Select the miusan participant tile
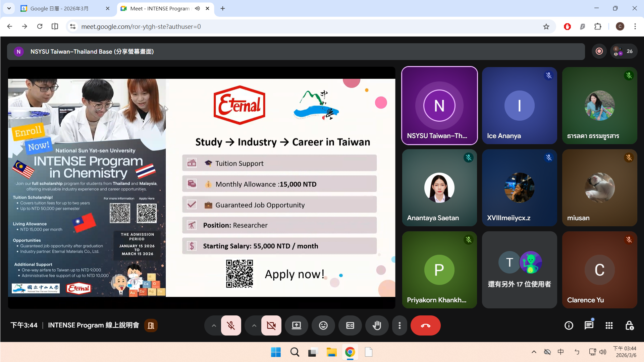Viewport: 644px width, 362px height. coord(600,188)
